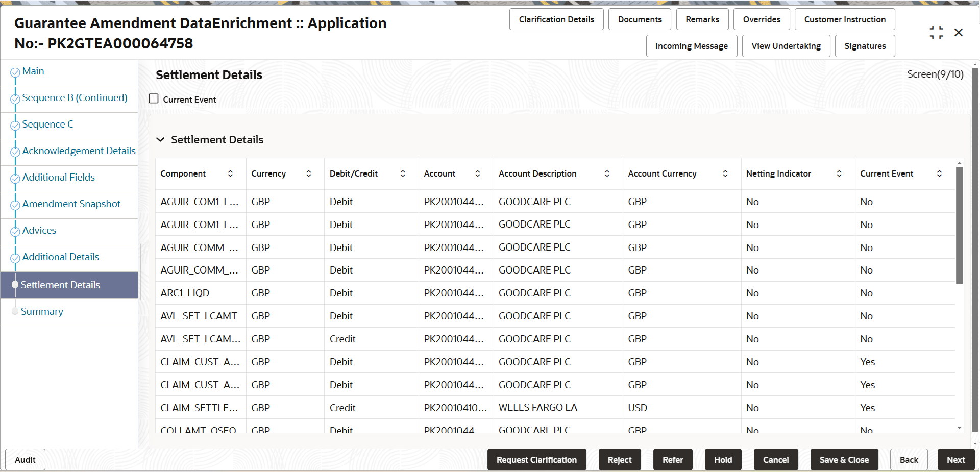Select the Settlement Details step in sidebar
This screenshot has height=472, width=980.
tap(69, 285)
